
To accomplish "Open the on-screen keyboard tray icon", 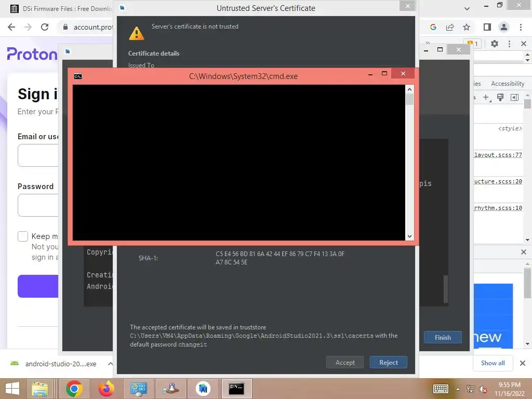I will [441, 389].
